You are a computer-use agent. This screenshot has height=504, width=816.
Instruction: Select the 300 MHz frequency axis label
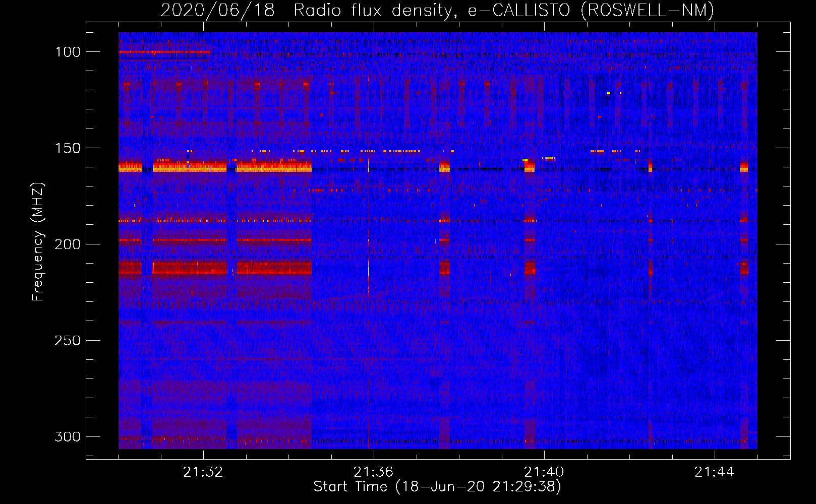68,436
